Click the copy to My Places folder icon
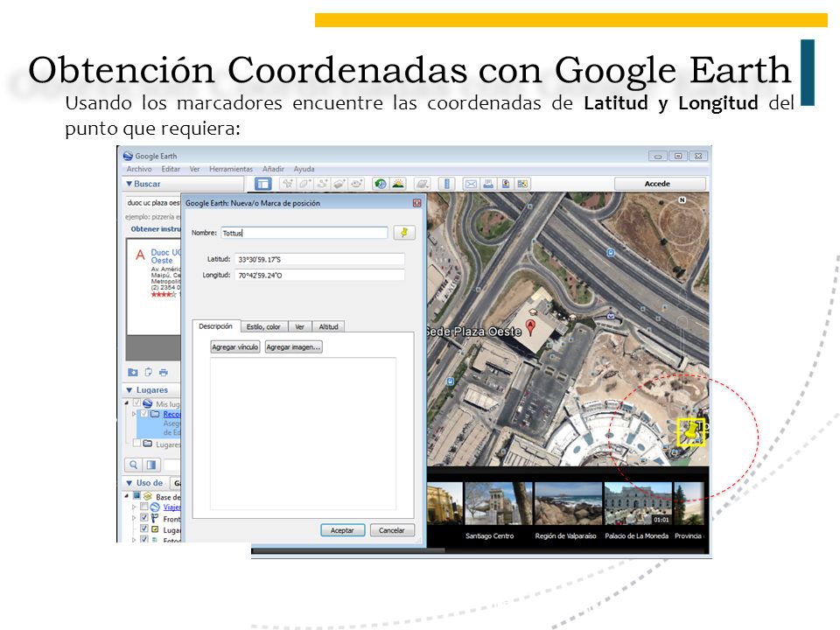Viewport: 840px width, 630px height. coord(132,372)
